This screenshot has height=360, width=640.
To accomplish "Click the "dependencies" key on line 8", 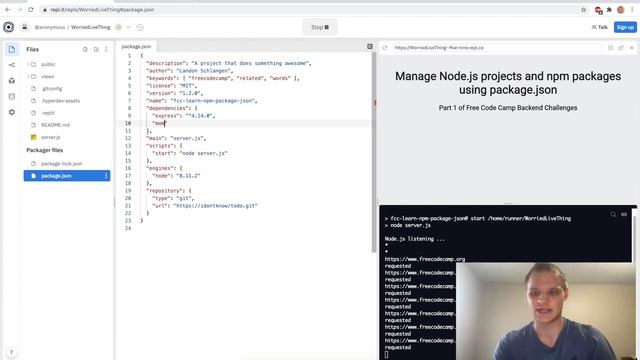I will (169, 108).
